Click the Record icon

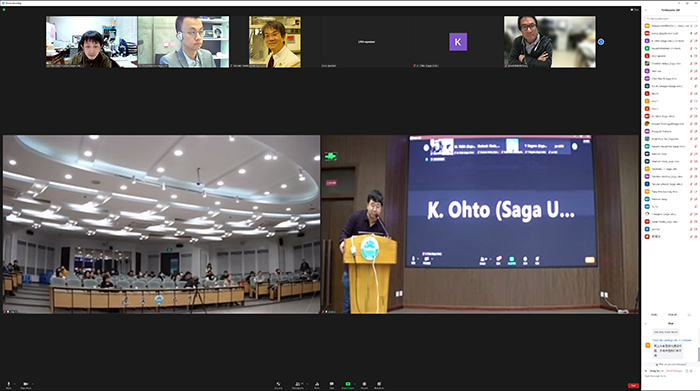pos(364,384)
